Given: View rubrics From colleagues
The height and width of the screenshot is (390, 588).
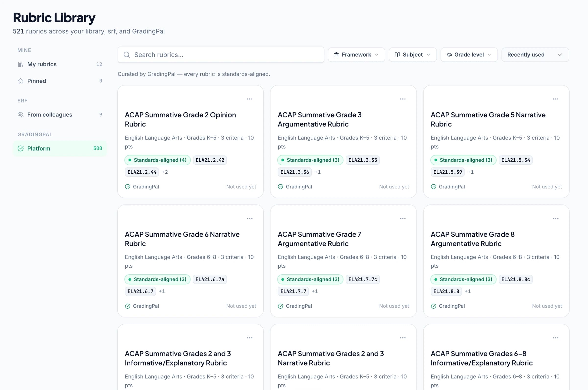Looking at the screenshot, I should 60,115.
